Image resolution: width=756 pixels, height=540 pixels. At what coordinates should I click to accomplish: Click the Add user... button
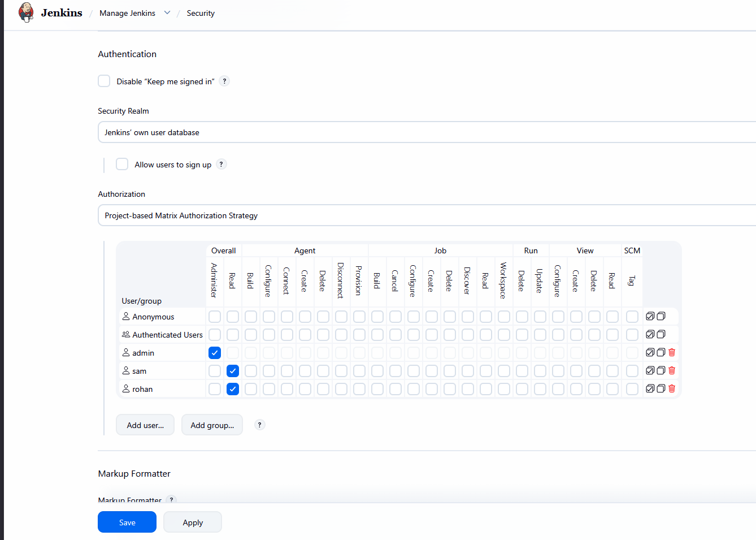(x=145, y=425)
